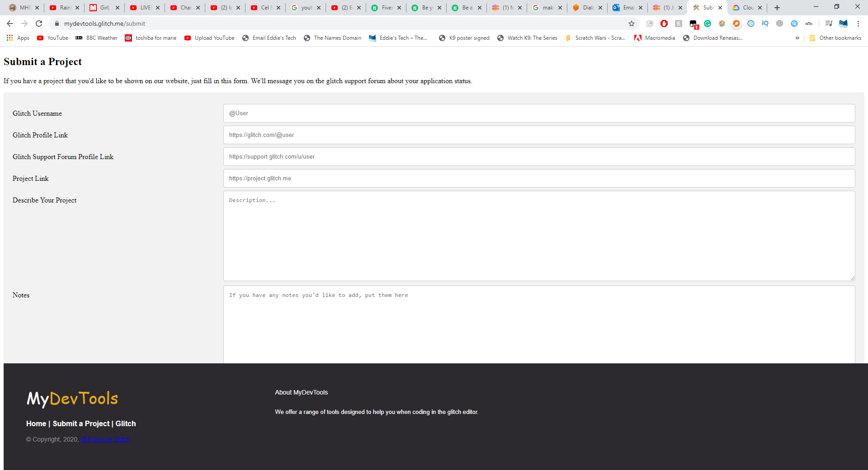This screenshot has width=868, height=470.
Task: Click the grey globe extension icon
Action: [x=780, y=23]
